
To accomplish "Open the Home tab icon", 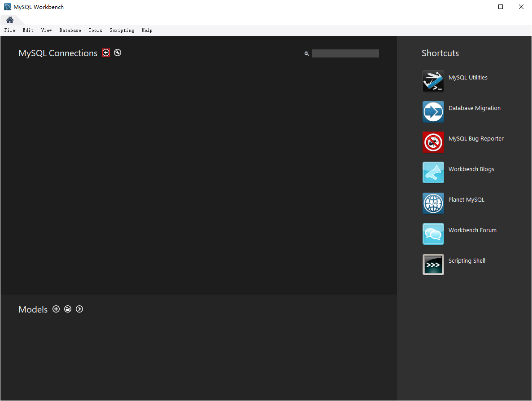I will 10,20.
